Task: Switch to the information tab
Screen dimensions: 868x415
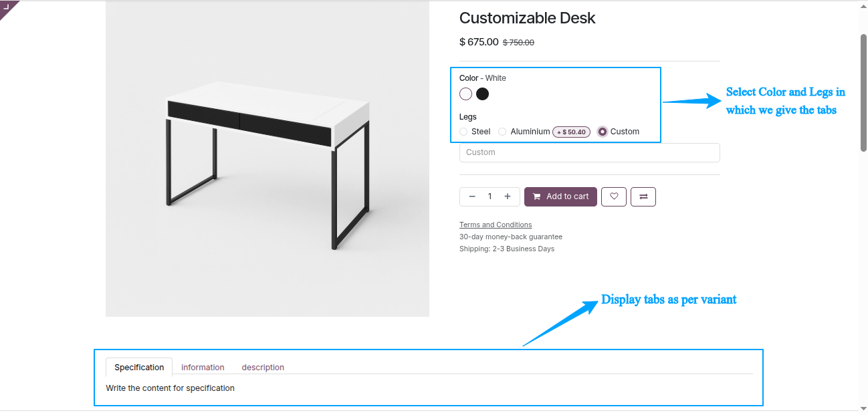Action: pos(203,367)
